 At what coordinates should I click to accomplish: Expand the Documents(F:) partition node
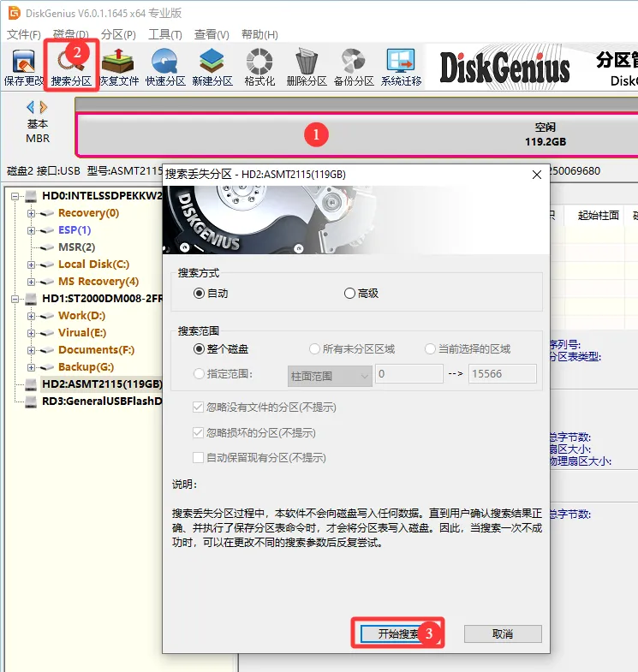click(31, 350)
